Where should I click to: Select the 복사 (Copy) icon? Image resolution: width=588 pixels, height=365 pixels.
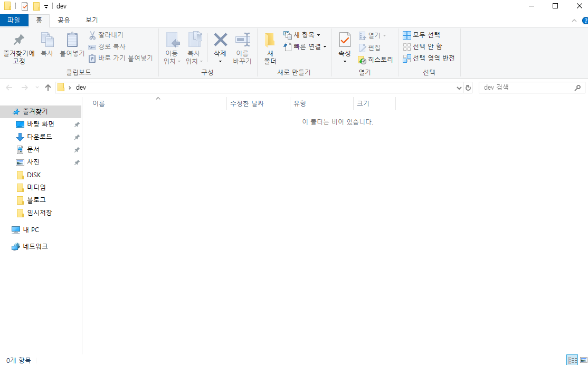[47, 45]
